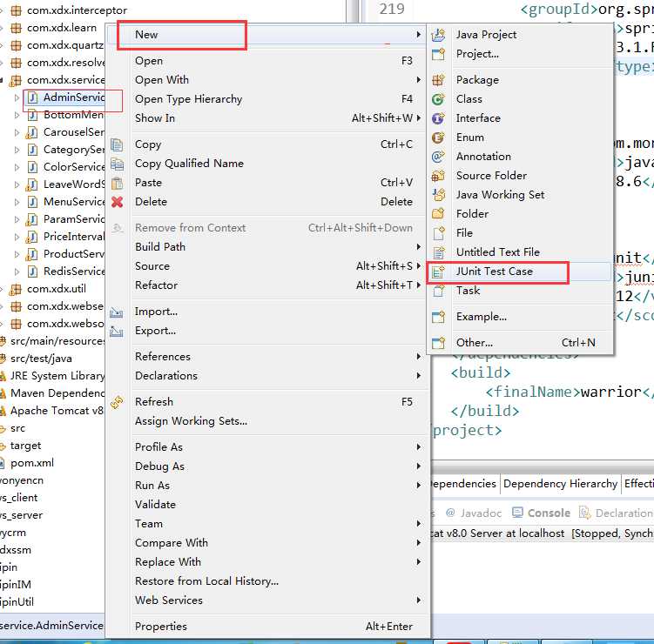Open the Javadoc tab
This screenshot has height=644, width=654.
tap(474, 513)
